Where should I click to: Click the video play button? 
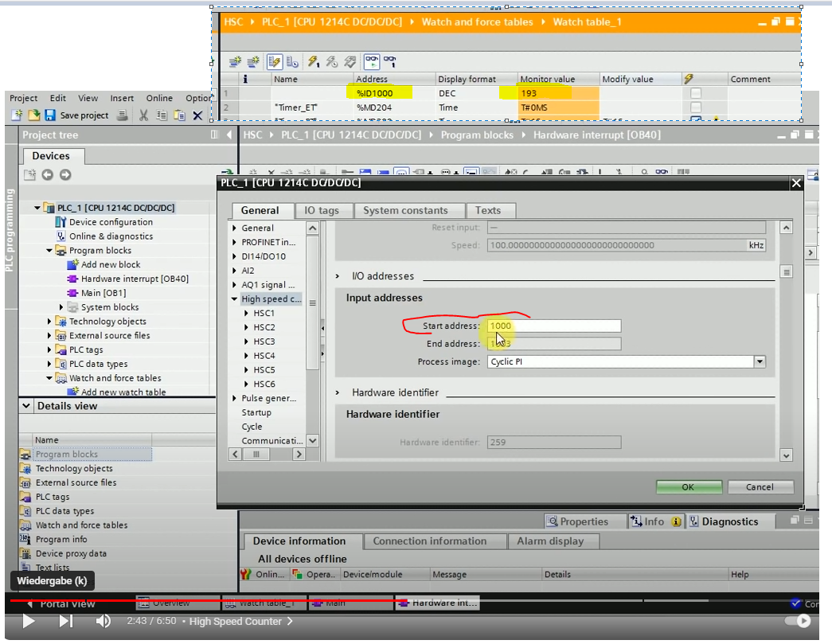coord(29,621)
